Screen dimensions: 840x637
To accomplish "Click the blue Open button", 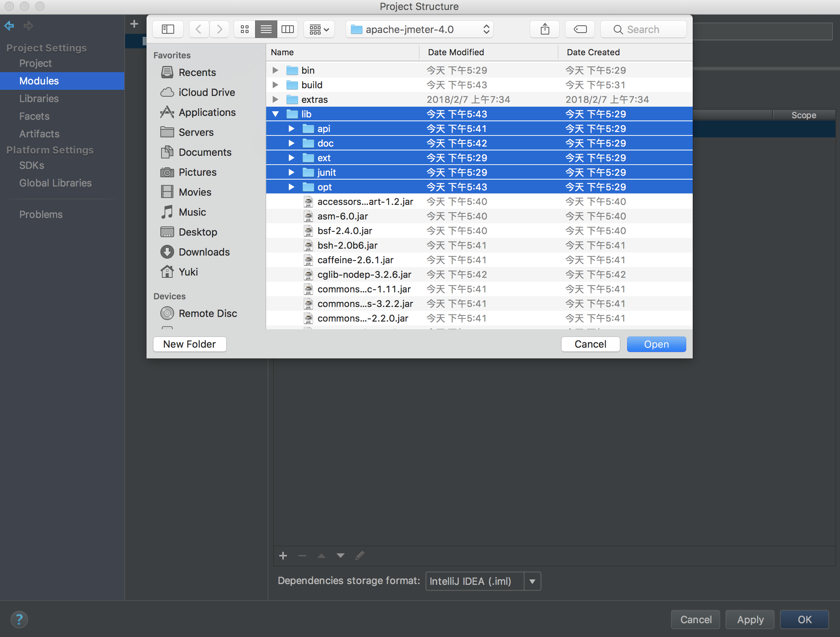I will tap(656, 344).
